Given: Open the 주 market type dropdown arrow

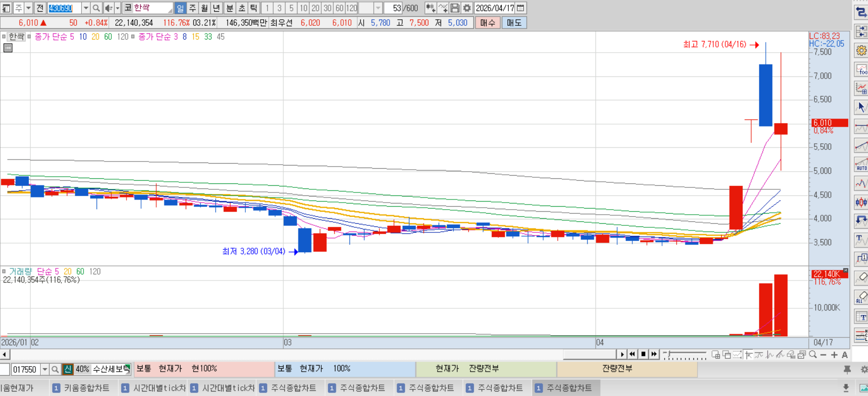Looking at the screenshot, I should coord(28,8).
